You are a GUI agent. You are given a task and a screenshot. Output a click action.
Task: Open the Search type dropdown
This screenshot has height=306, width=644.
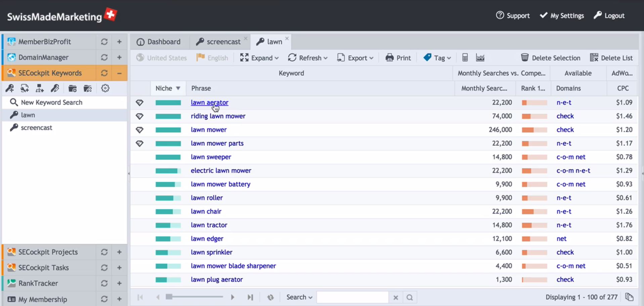tap(299, 297)
